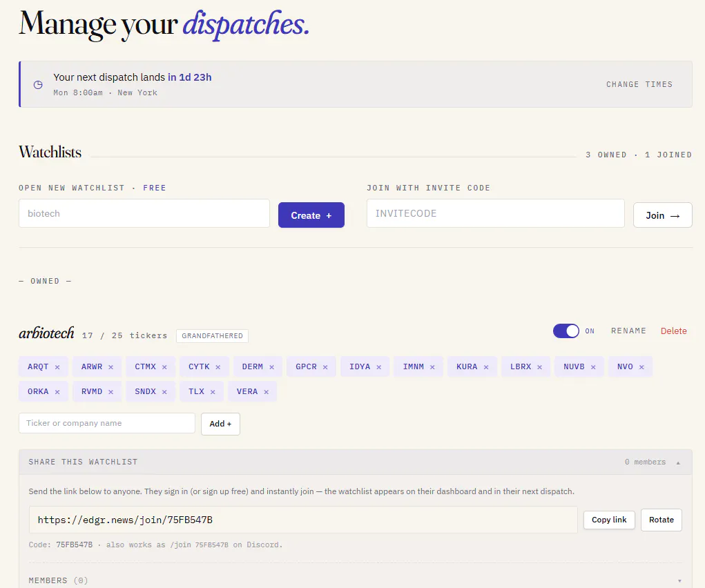Collapse the Share This Watchlist panel
The image size is (705, 588).
[x=678, y=462]
